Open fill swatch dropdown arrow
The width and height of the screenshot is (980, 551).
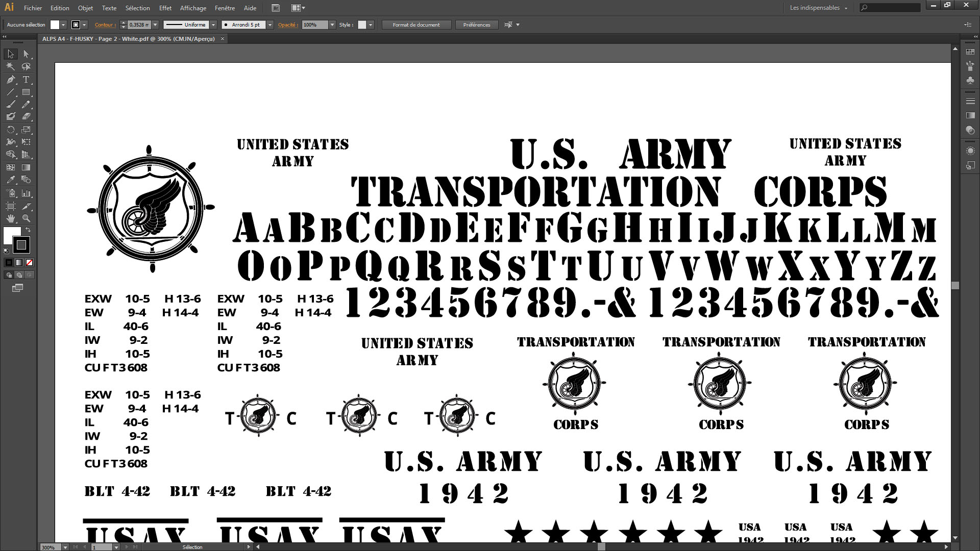pyautogui.click(x=63, y=24)
